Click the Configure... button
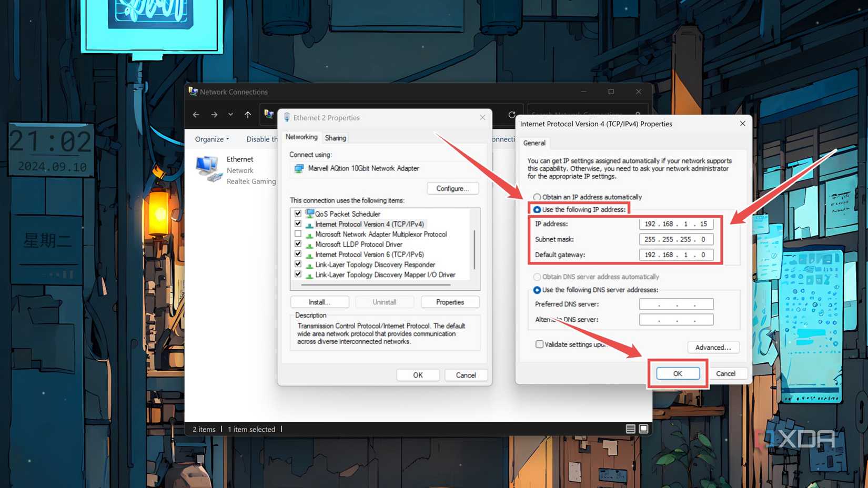This screenshot has width=868, height=488. [x=452, y=188]
